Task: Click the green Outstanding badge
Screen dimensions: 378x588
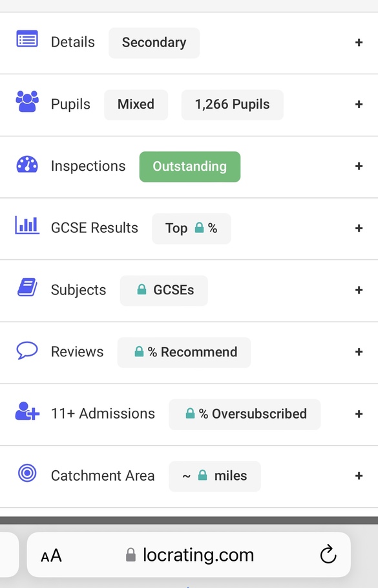Action: [190, 166]
